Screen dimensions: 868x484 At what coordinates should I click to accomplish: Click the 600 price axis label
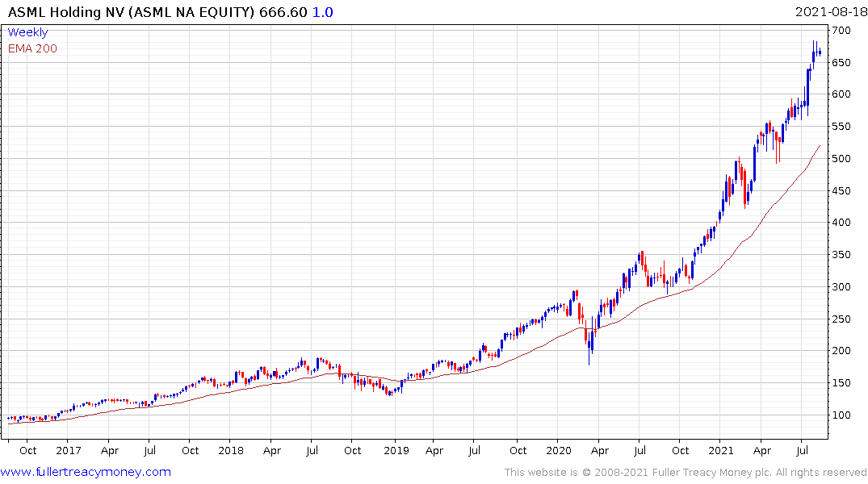pos(841,94)
